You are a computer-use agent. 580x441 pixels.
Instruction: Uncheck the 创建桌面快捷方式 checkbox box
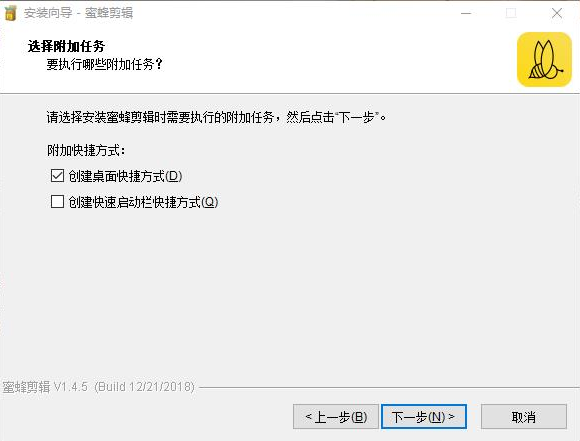point(57,176)
